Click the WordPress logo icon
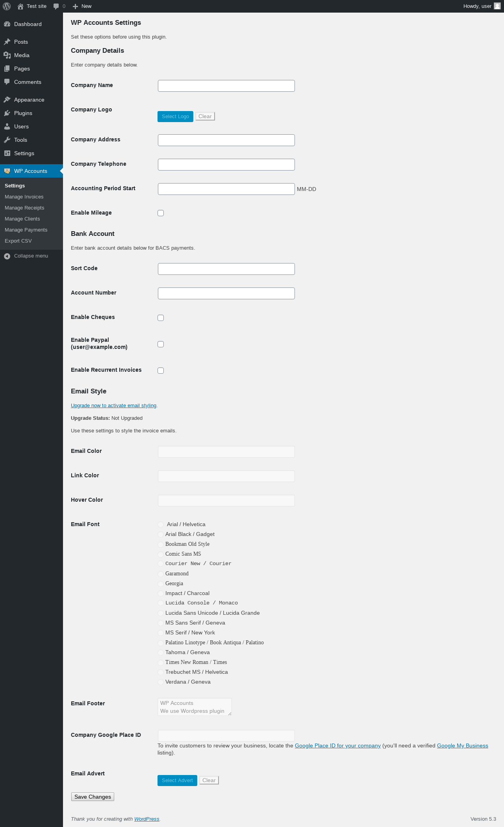Image resolution: width=504 pixels, height=827 pixels. (7, 6)
